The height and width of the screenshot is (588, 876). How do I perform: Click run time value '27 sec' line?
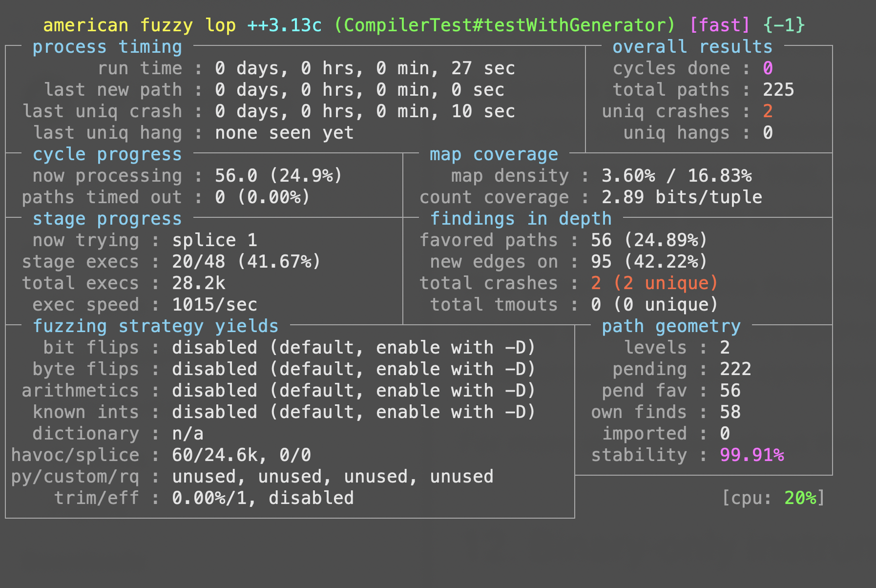tap(365, 68)
